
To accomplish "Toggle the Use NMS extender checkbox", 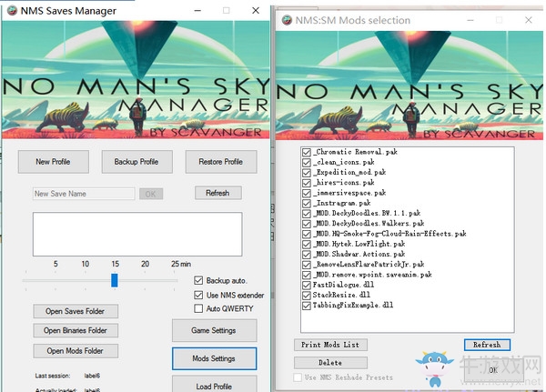I will pyautogui.click(x=198, y=296).
